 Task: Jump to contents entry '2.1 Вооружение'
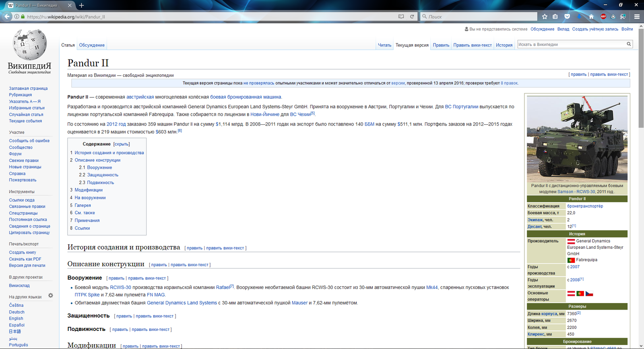point(95,167)
